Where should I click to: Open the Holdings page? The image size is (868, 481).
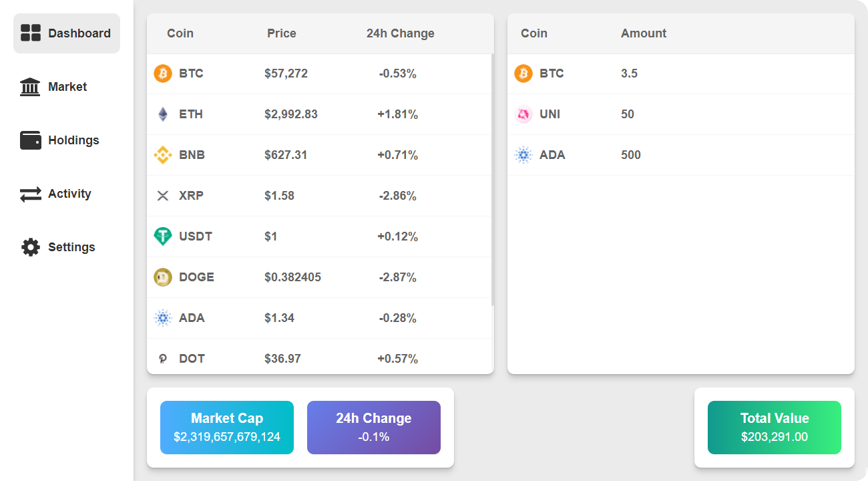click(67, 140)
